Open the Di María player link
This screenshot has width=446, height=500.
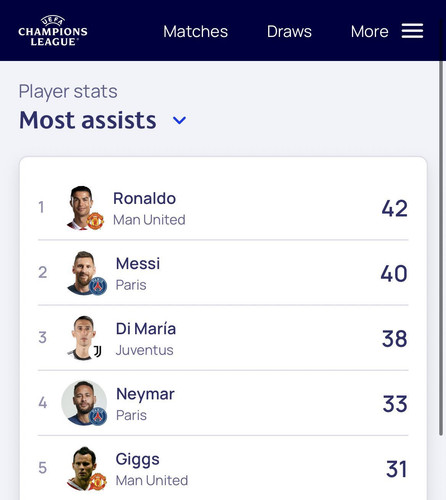(x=146, y=329)
